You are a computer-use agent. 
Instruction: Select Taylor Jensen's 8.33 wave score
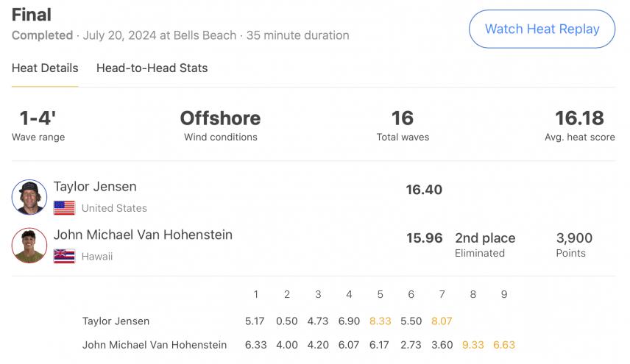[380, 321]
